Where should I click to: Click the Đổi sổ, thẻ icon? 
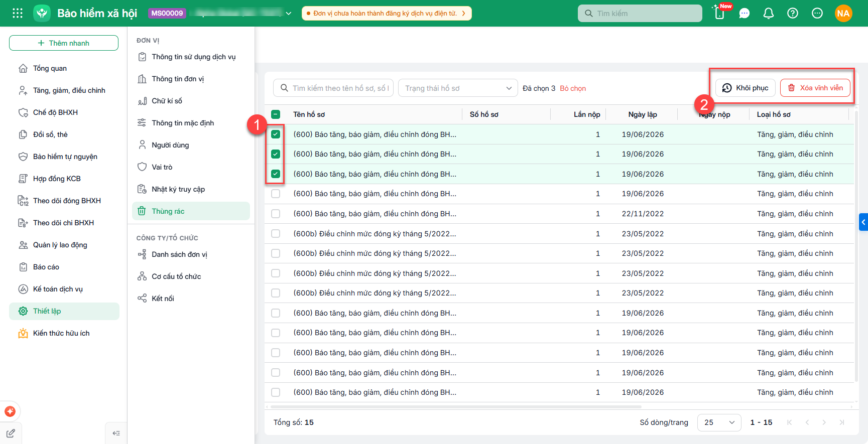point(23,134)
